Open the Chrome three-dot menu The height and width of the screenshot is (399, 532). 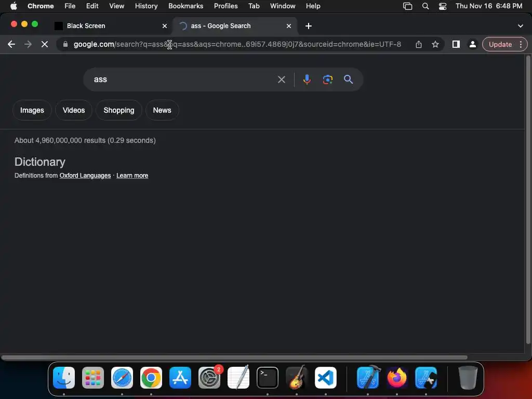point(521,44)
